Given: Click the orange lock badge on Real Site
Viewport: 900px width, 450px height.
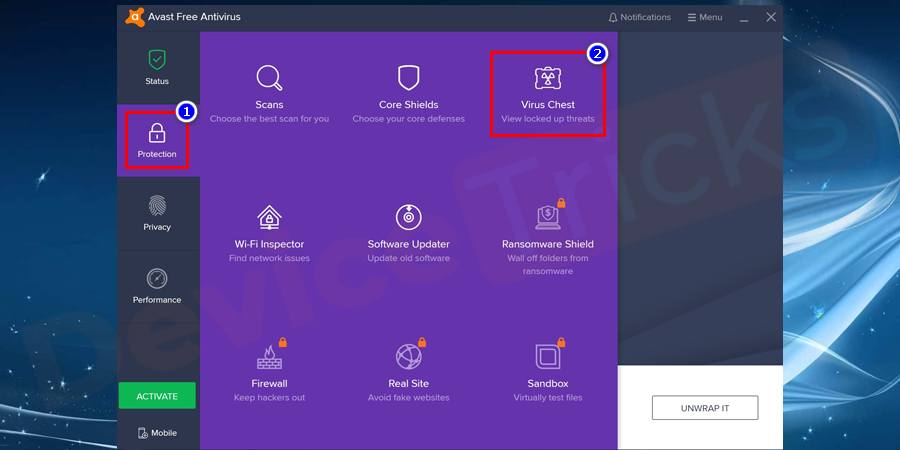Looking at the screenshot, I should pos(422,342).
